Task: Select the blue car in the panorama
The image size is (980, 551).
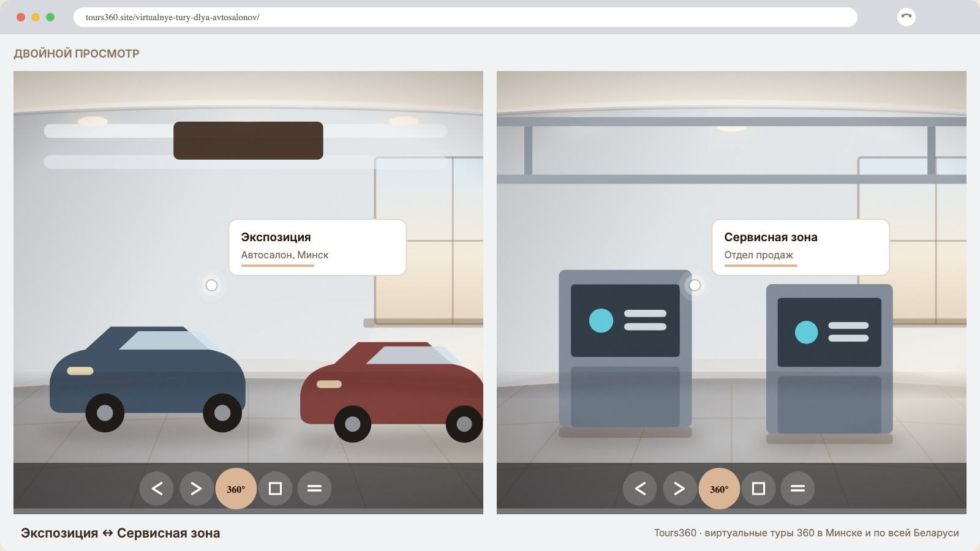Action: (148, 379)
